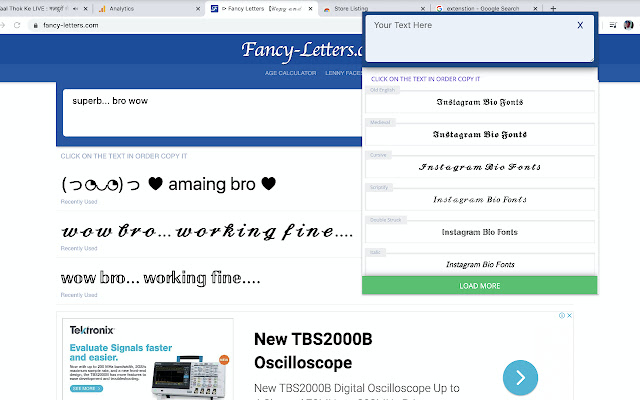Open the New TBS2000B Oscilloscope ad headline

point(313,351)
